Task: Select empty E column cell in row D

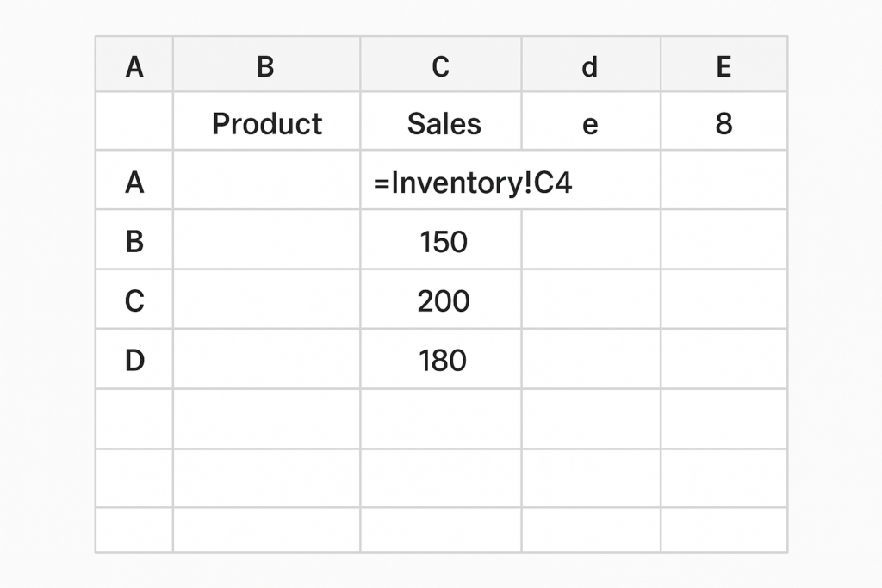Action: (x=724, y=359)
